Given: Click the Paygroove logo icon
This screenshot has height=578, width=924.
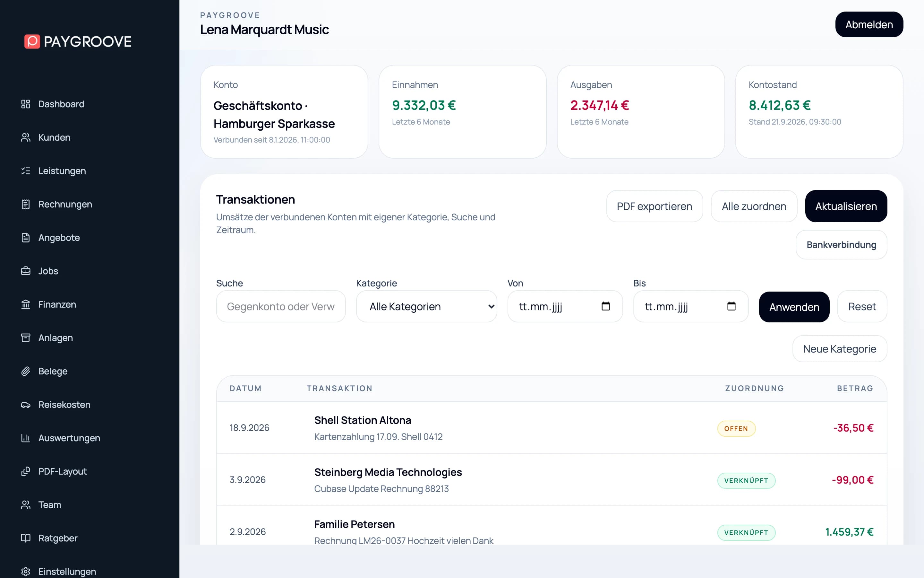Looking at the screenshot, I should tap(32, 41).
